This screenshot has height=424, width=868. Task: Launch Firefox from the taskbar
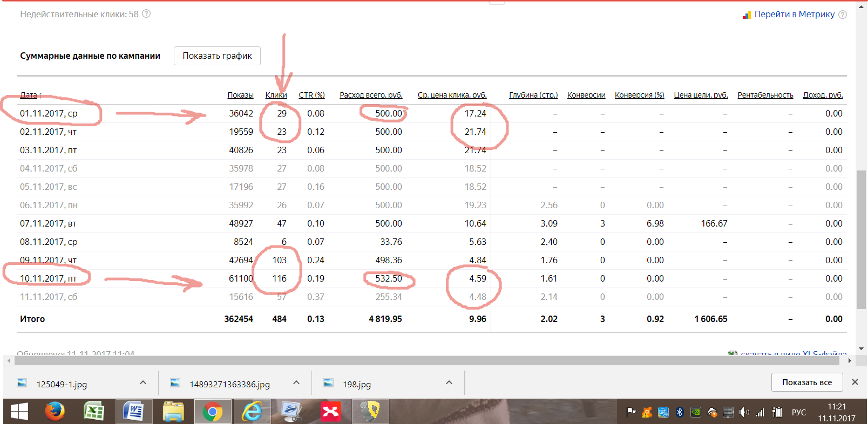[54, 412]
